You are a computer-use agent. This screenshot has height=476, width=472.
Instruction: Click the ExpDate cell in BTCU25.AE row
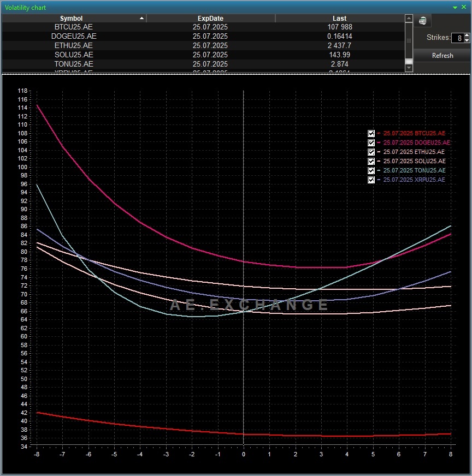pos(210,27)
